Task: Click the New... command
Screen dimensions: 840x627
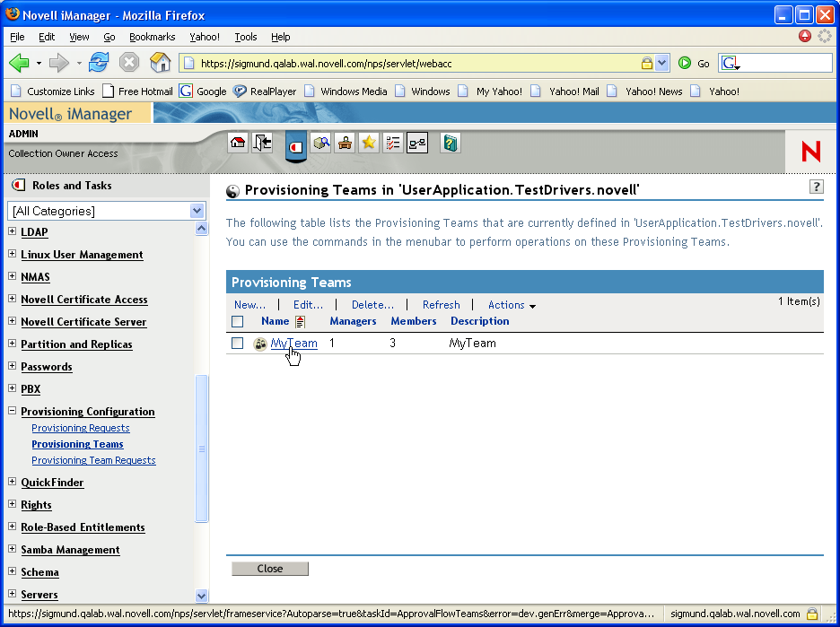Action: click(249, 305)
